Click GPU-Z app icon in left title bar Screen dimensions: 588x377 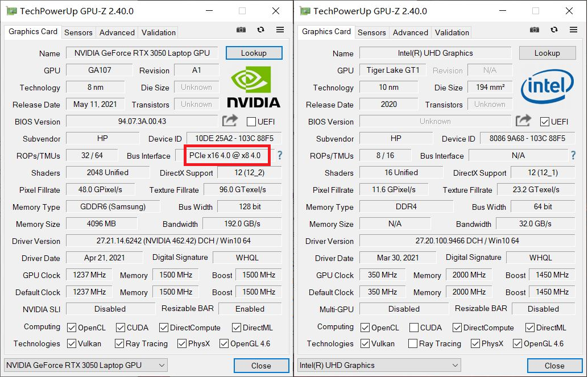tap(11, 11)
